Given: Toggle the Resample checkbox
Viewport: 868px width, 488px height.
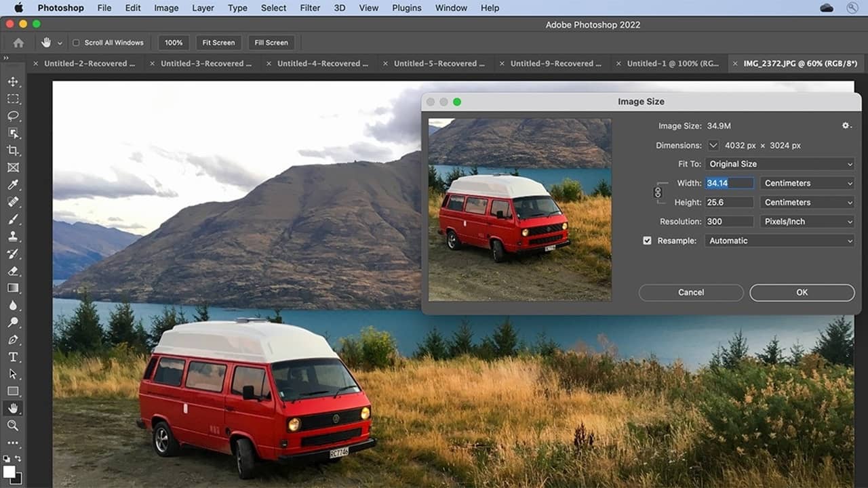Looking at the screenshot, I should click(x=647, y=241).
